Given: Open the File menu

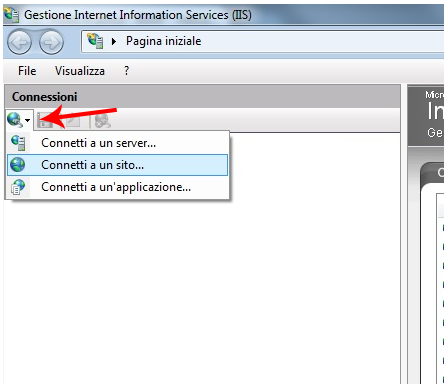Looking at the screenshot, I should point(27,71).
